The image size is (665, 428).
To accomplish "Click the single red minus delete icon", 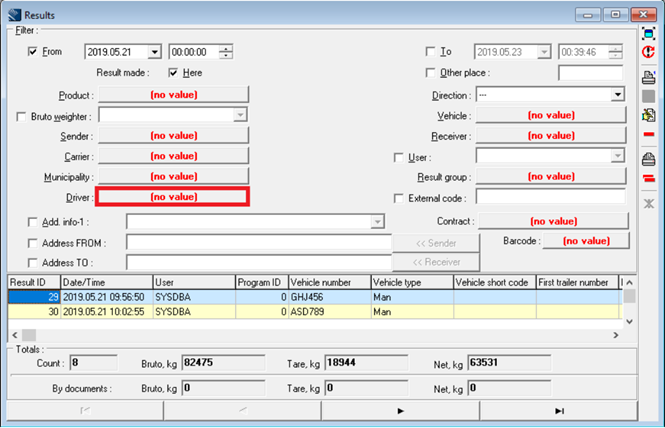I will (x=648, y=134).
